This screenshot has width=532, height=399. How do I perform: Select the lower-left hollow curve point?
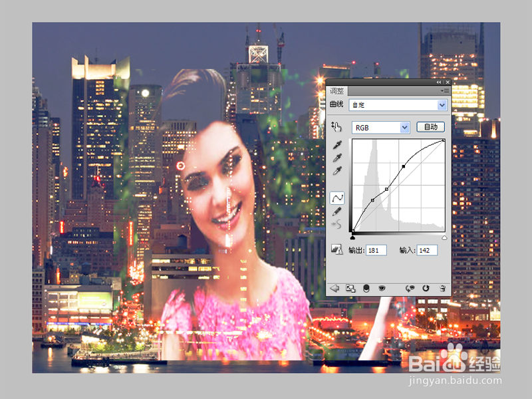[x=372, y=201]
